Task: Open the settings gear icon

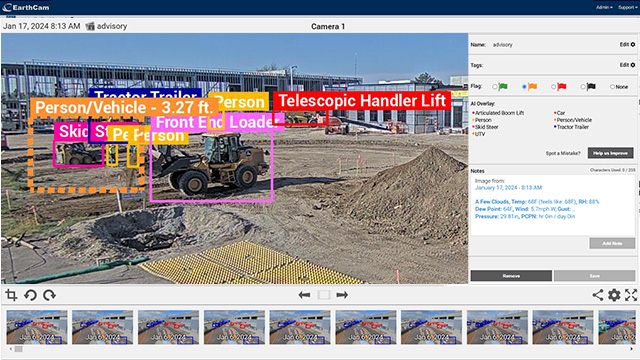Action: [614, 295]
